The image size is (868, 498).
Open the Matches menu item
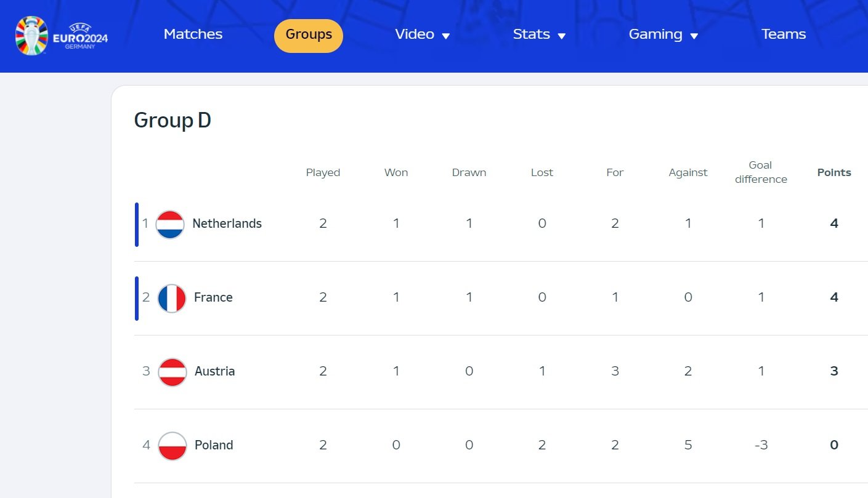tap(193, 34)
